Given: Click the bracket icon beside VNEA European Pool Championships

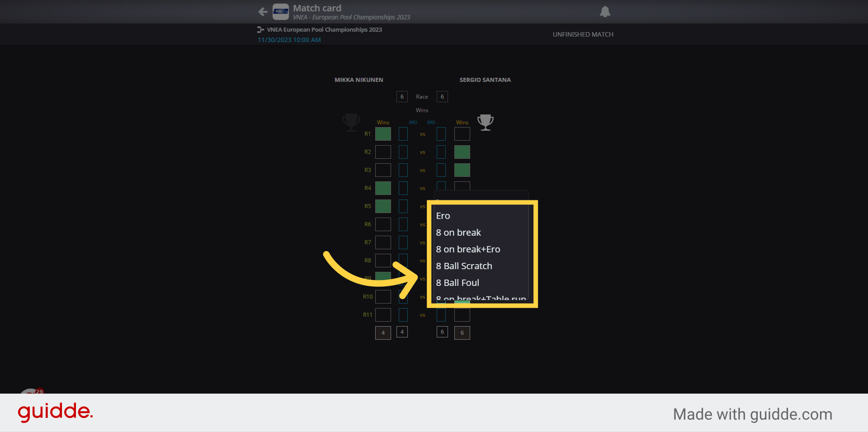Looking at the screenshot, I should point(260,29).
